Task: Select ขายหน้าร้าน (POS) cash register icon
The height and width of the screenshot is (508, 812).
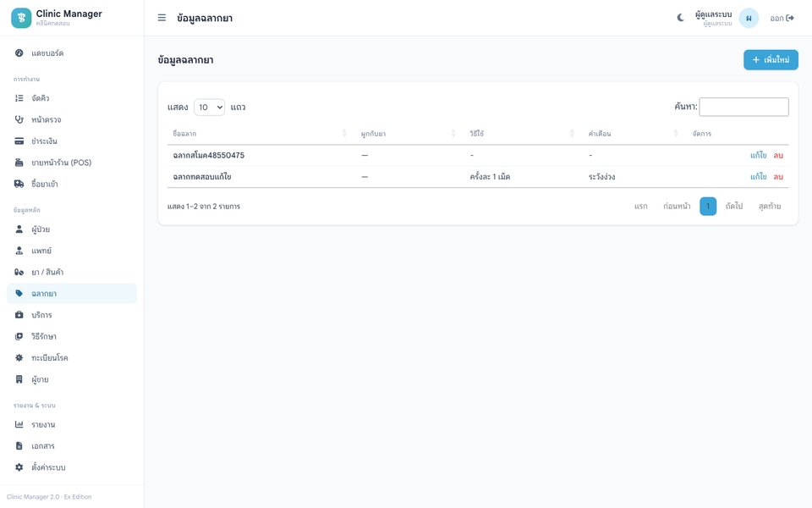Action: point(19,163)
